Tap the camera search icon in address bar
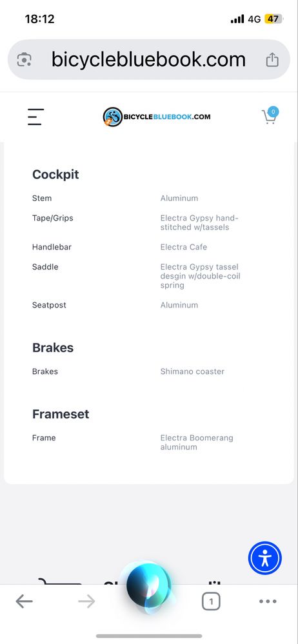The height and width of the screenshot is (644, 298). tap(25, 60)
